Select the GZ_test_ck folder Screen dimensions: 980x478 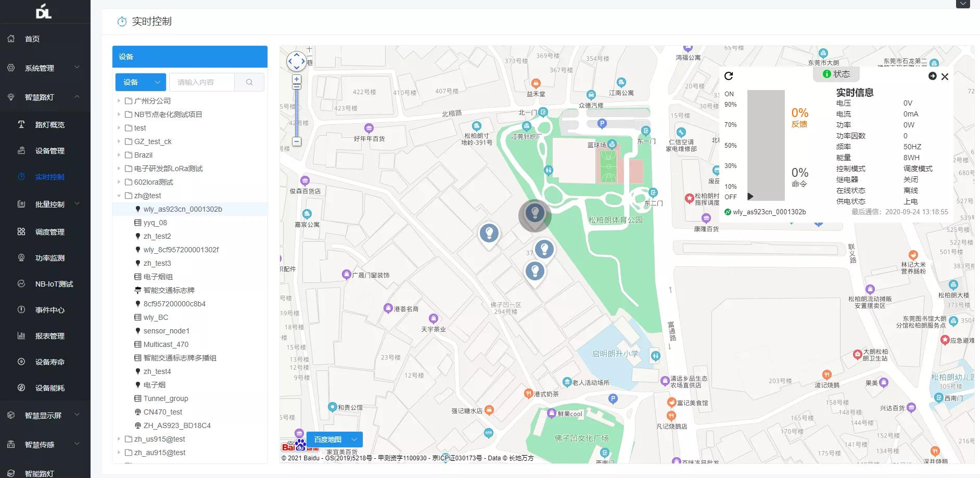tap(152, 141)
